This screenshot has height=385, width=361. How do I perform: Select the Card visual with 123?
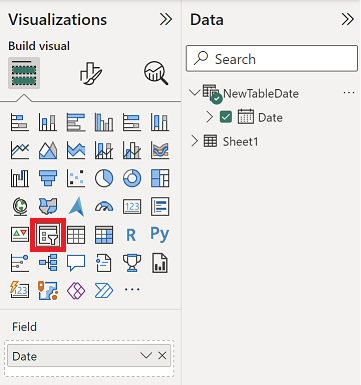[x=132, y=206]
